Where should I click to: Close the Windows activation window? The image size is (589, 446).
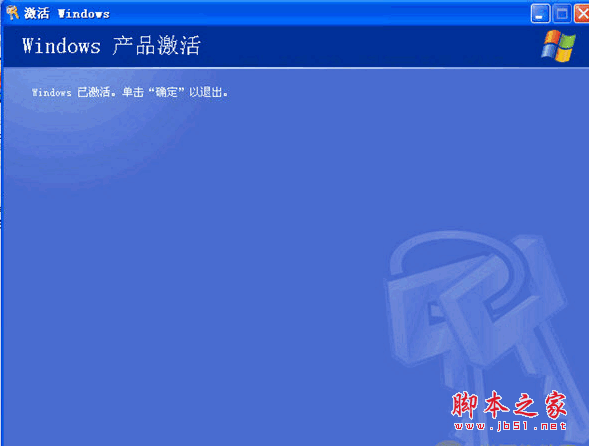[582, 14]
